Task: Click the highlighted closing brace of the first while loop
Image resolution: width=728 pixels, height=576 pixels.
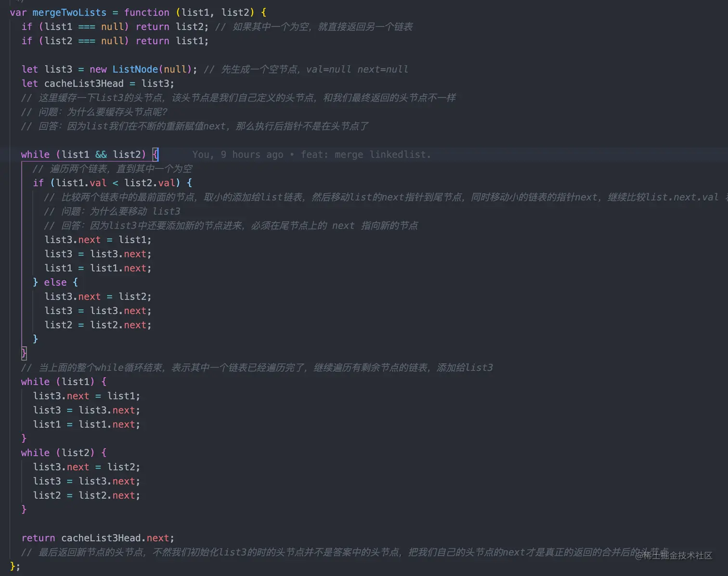Action: click(x=24, y=353)
